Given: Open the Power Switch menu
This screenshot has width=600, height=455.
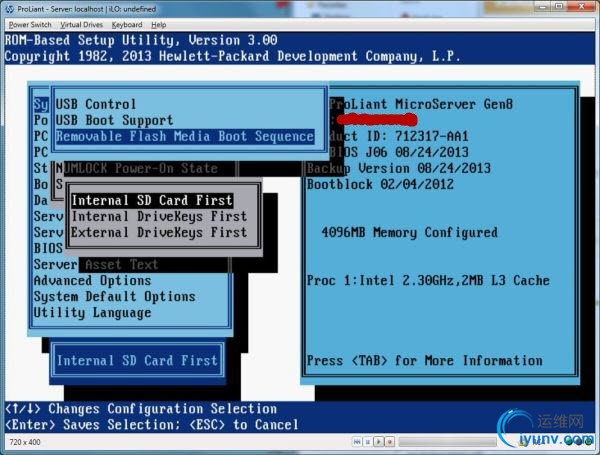Looking at the screenshot, I should [30, 25].
